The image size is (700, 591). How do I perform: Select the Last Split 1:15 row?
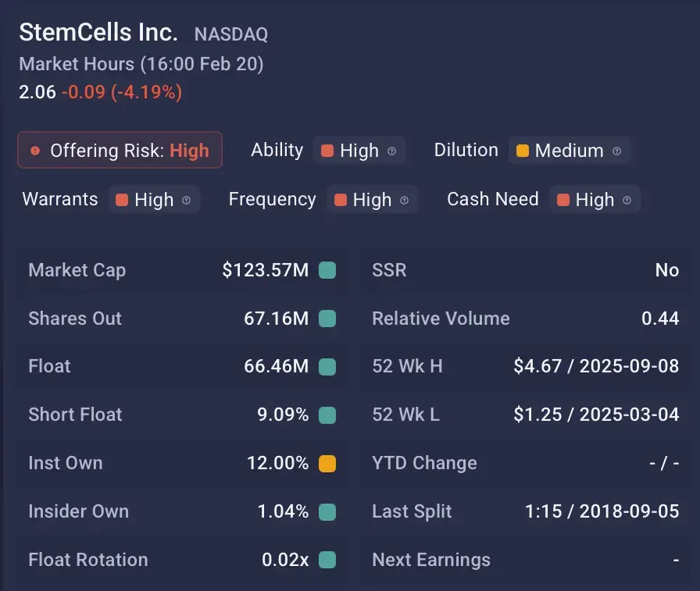coord(525,511)
